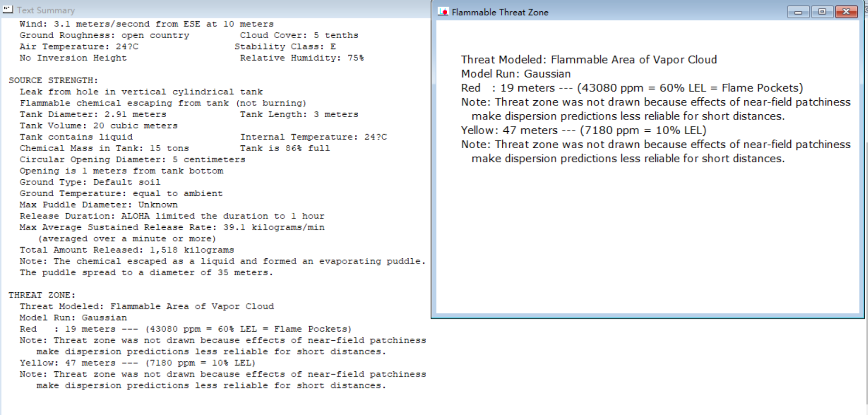868x415 pixels.
Task: Close the Flammable Threat Zone window
Action: [x=846, y=12]
